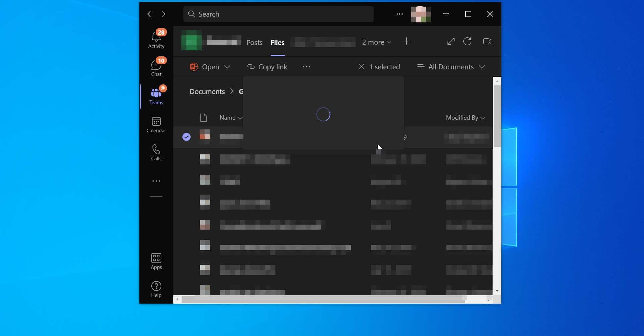The height and width of the screenshot is (336, 644).
Task: Copy link for the selected file
Action: coord(267,67)
